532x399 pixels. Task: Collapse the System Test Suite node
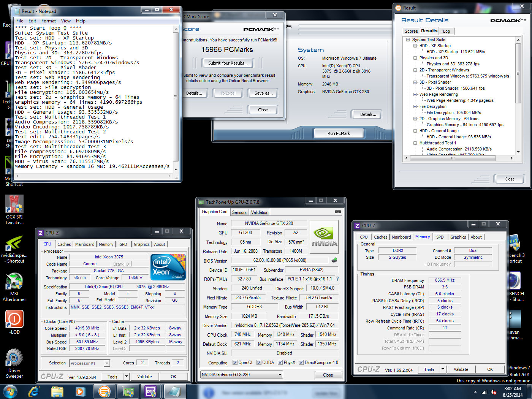408,40
